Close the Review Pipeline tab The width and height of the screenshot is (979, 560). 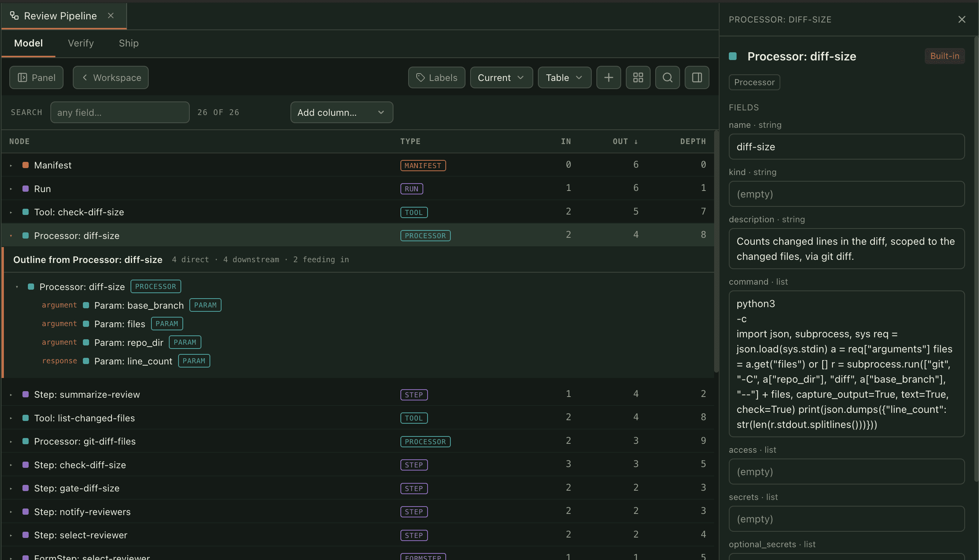click(111, 15)
